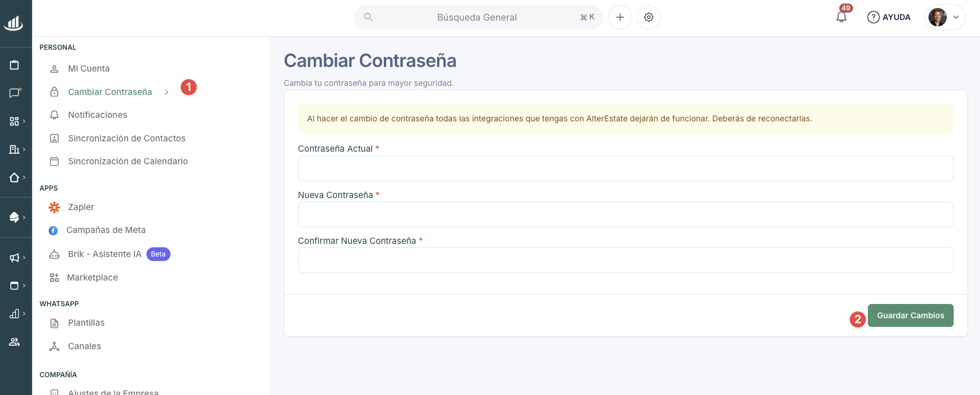This screenshot has width=980, height=395.
Task: Click the plus quick-create button
Action: 620,17
